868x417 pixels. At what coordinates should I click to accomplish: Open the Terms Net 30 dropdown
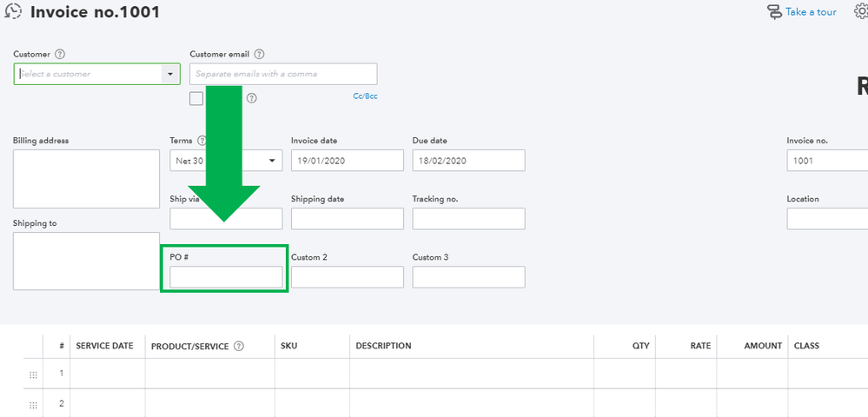(273, 161)
